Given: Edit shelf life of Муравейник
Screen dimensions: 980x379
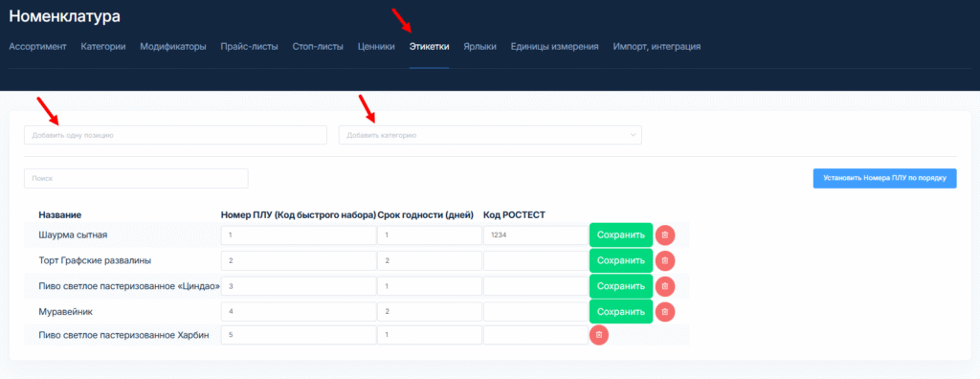Looking at the screenshot, I should point(430,311).
